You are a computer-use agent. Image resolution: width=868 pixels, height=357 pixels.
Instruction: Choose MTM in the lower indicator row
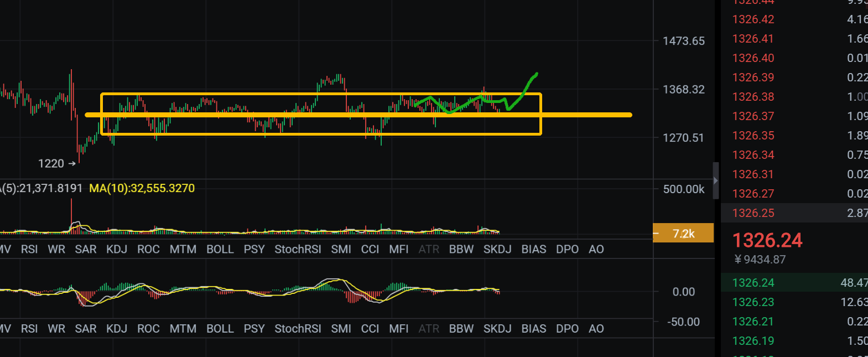click(183, 329)
